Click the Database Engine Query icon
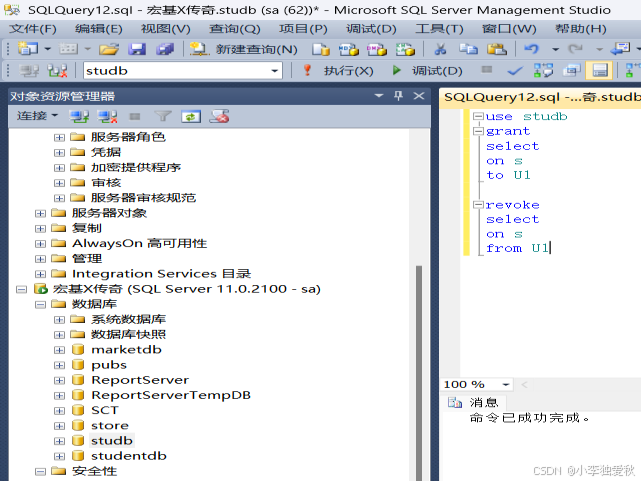The image size is (641, 482). click(321, 49)
